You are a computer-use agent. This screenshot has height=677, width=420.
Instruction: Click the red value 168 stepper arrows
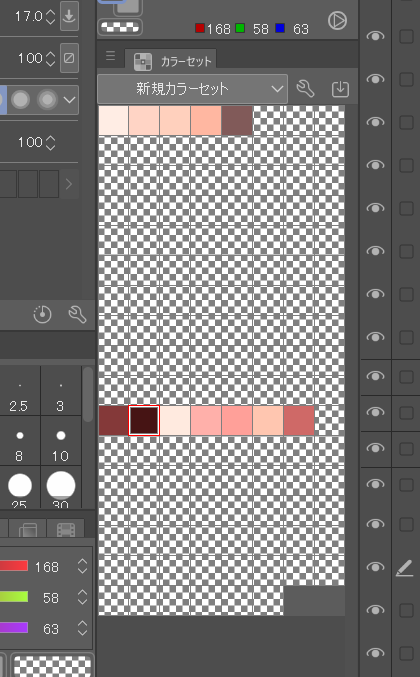click(x=82, y=566)
